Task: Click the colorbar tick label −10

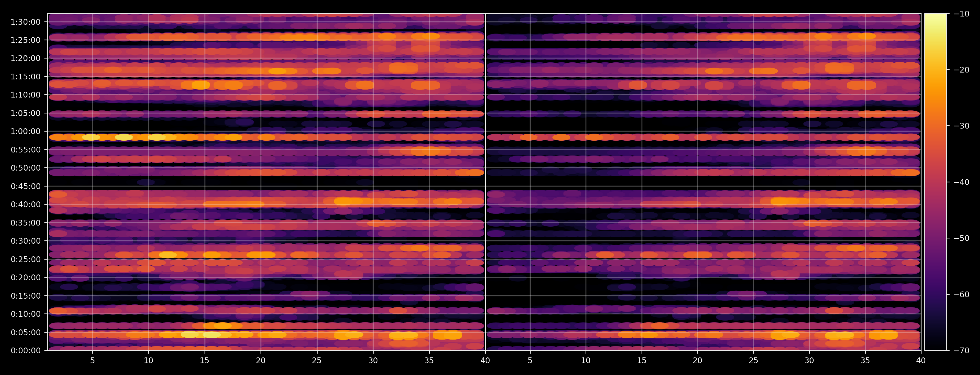Action: tap(961, 14)
